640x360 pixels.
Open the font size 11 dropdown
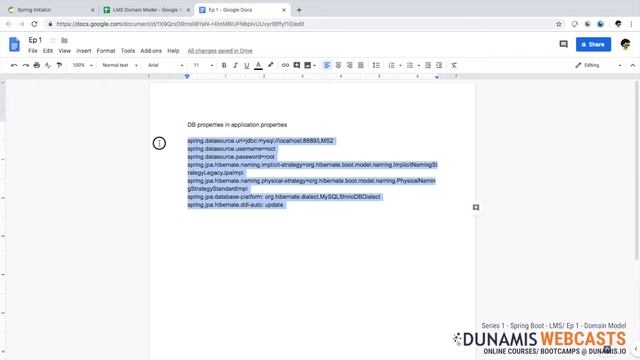(203, 65)
